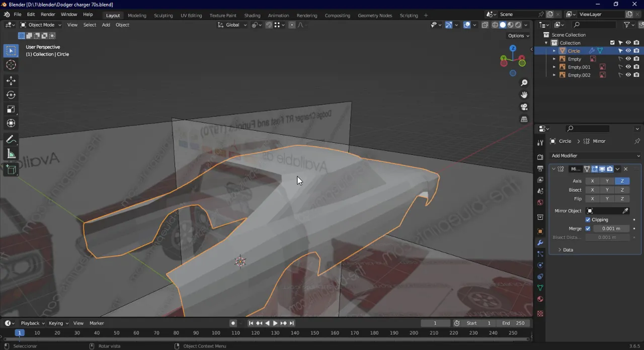Collapse the Mirror modifier panel
The width and height of the screenshot is (644, 350).
click(553, 169)
